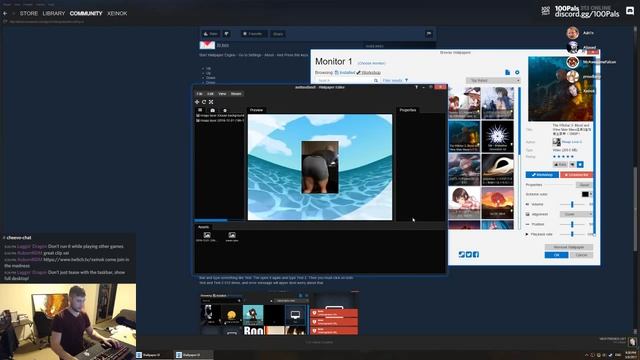This screenshot has width=640, height=360.
Task: Click Share button on workshop page
Action: (x=278, y=34)
